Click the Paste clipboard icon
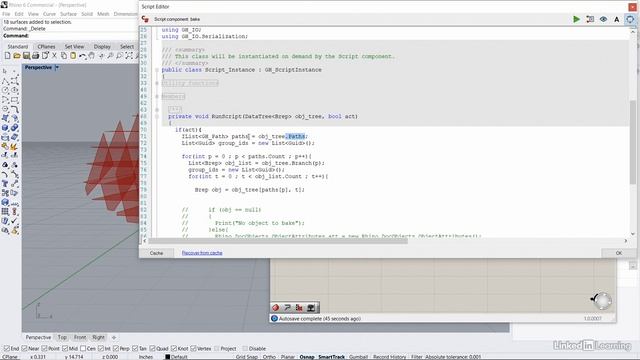640x360 pixels. point(73,56)
